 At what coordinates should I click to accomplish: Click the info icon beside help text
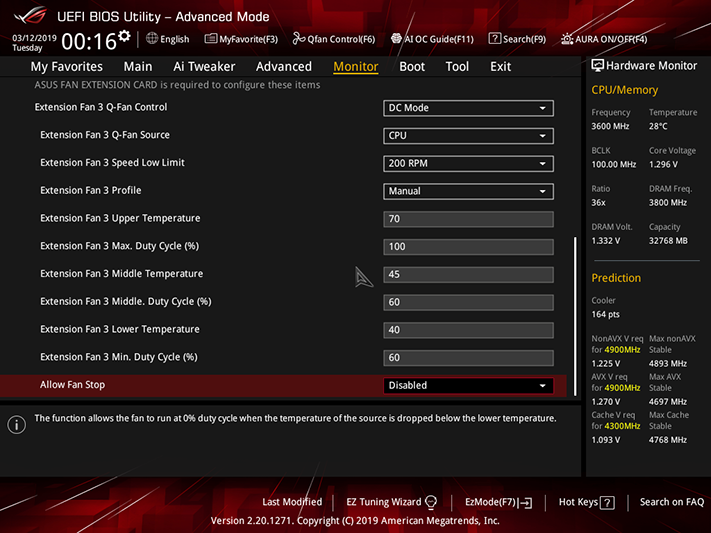[17, 425]
